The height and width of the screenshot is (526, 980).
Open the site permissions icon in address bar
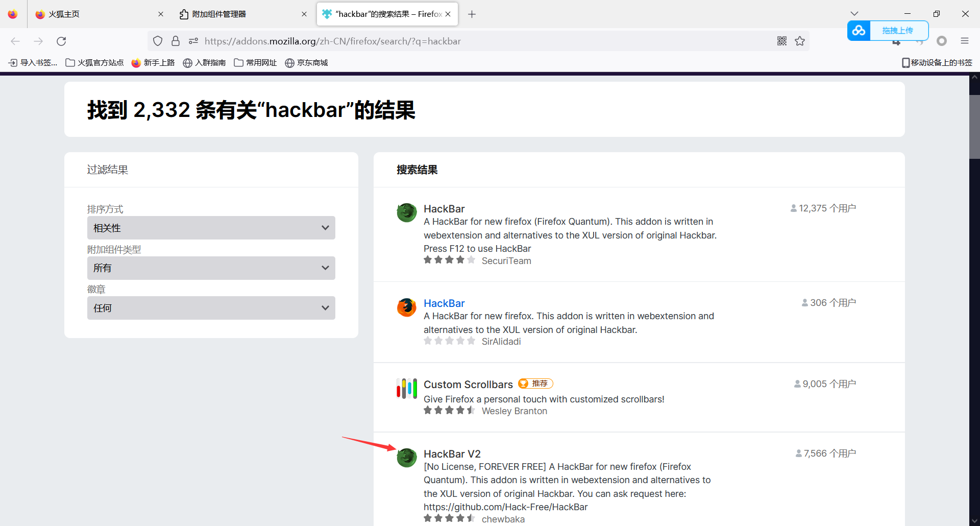193,41
